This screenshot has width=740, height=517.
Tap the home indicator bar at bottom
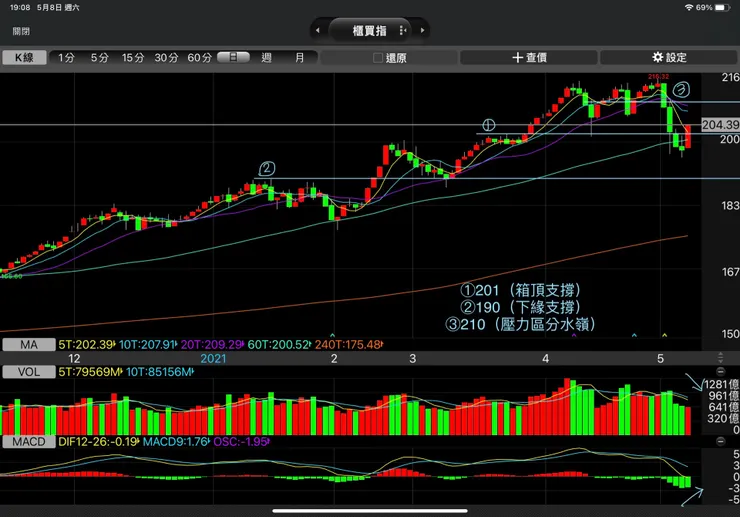pos(370,510)
